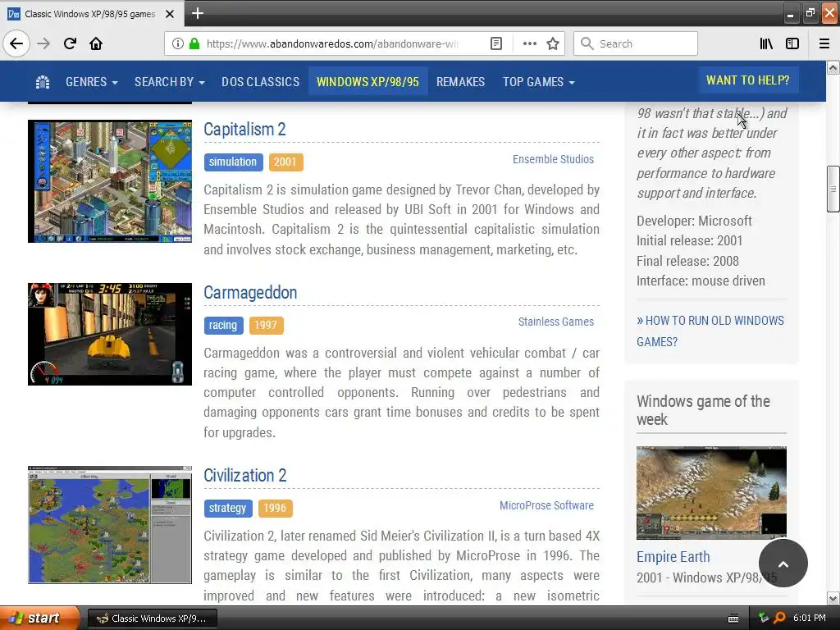This screenshot has width=840, height=630.
Task: Click the network tray icon beside the magnifier
Action: pyautogui.click(x=764, y=618)
